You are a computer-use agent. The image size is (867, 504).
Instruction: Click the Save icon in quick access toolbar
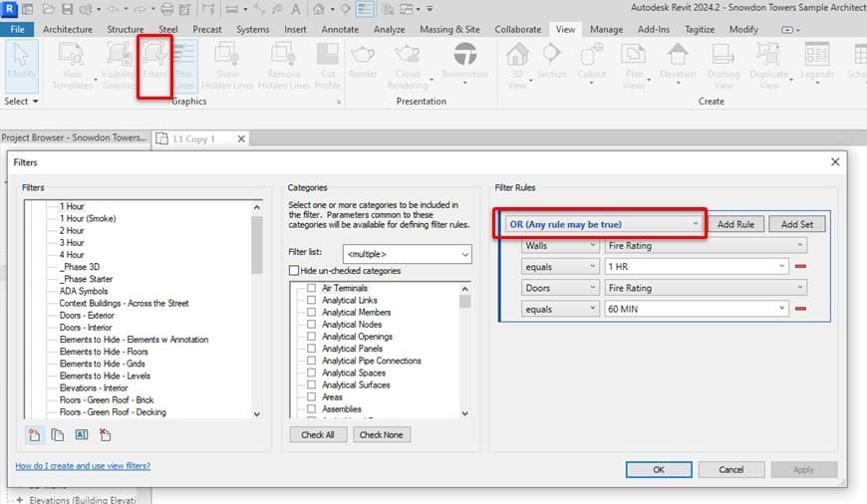click(x=67, y=9)
